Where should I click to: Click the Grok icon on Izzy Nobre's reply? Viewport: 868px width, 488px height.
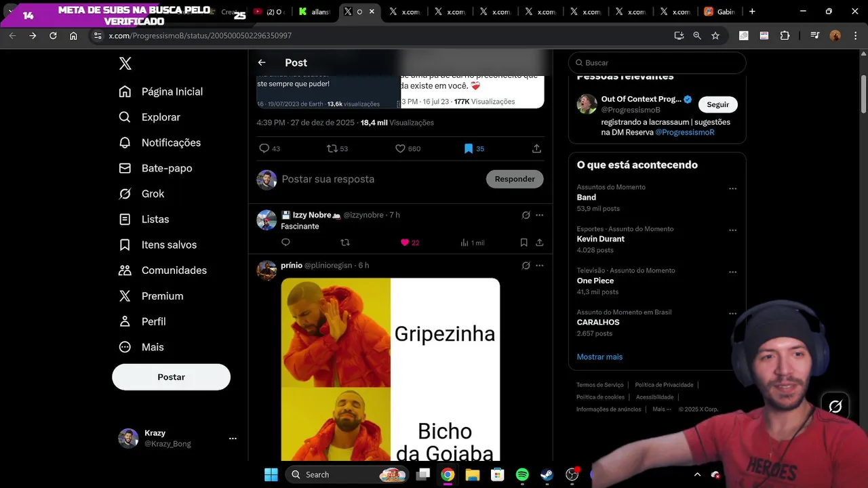pyautogui.click(x=526, y=216)
